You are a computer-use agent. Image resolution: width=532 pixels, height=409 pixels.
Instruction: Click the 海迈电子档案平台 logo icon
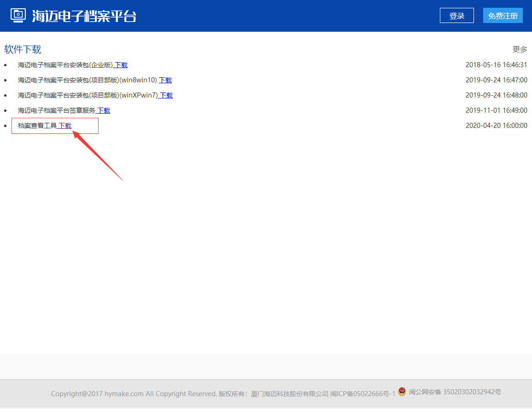pyautogui.click(x=18, y=16)
